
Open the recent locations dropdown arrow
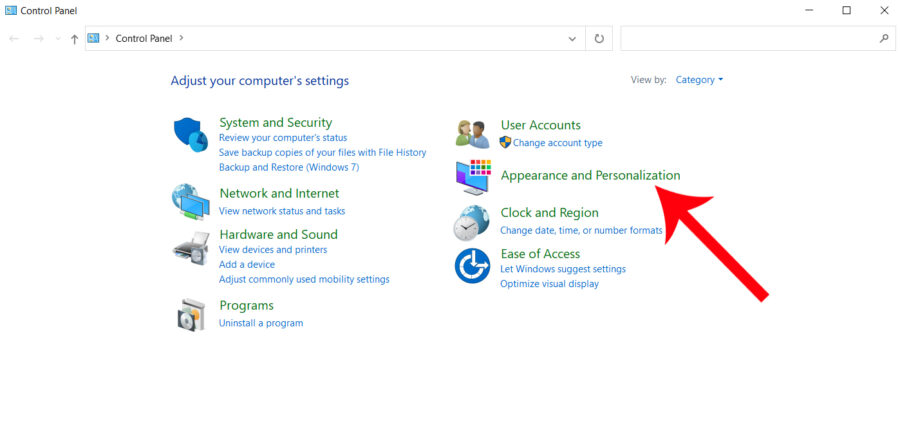coord(57,39)
